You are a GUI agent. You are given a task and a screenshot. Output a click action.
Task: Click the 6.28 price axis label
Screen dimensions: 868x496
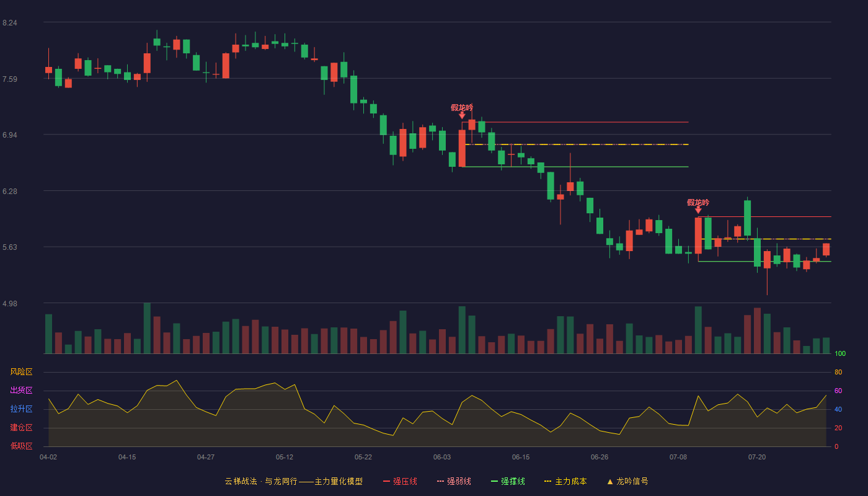point(9,192)
